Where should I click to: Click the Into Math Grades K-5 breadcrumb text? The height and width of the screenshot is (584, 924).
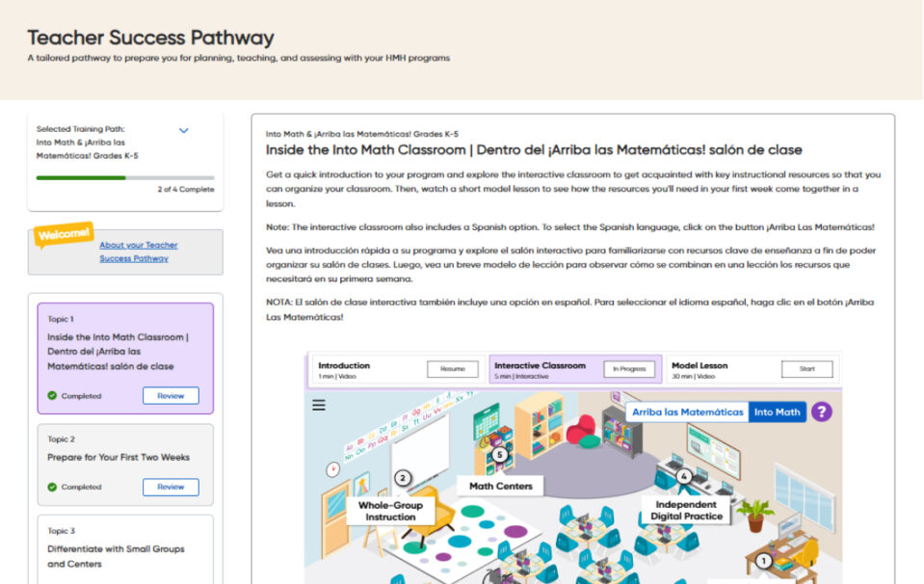pos(362,134)
